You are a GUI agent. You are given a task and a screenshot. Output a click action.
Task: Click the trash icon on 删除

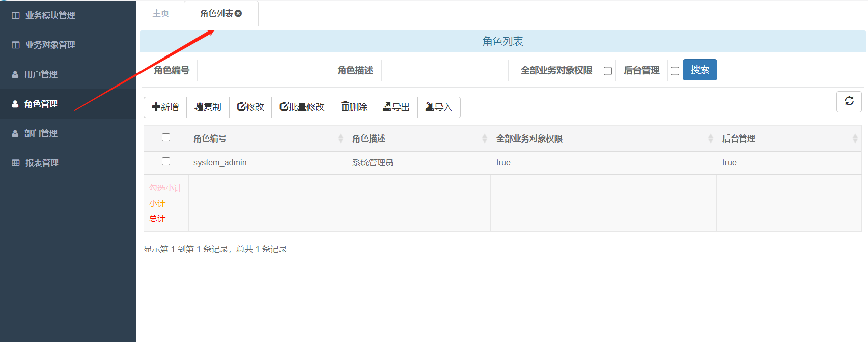(345, 106)
